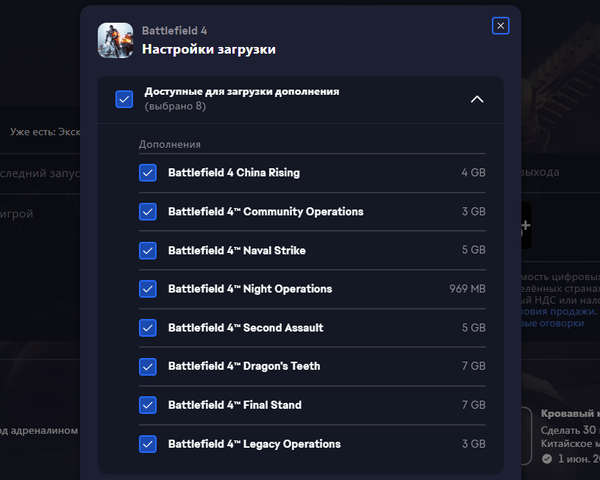Screen dimensions: 600x480
Task: Click 'Доступные для загрузки дополнения' header text
Action: point(242,92)
